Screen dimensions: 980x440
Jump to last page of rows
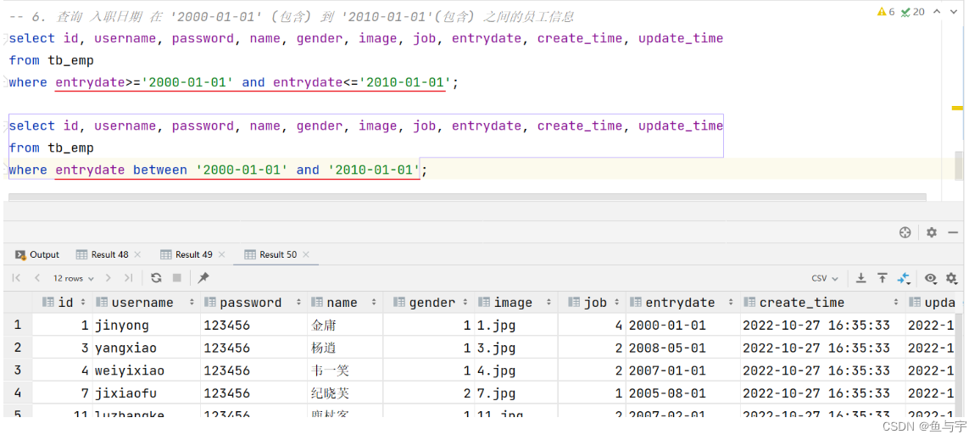[128, 278]
